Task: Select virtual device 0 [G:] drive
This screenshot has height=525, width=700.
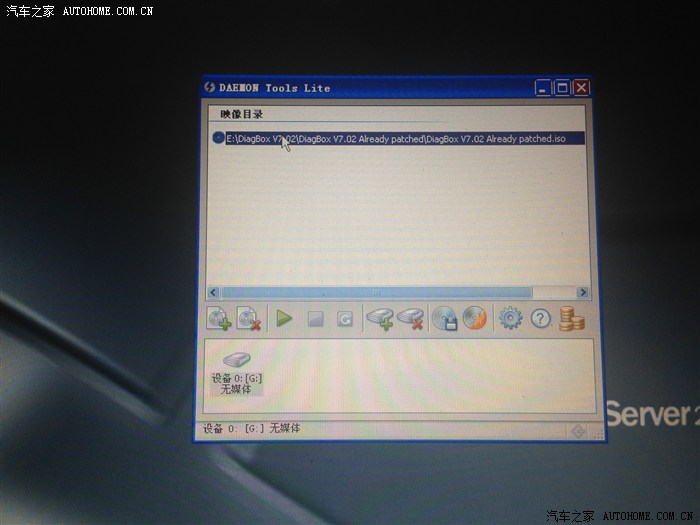Action: pyautogui.click(x=236, y=371)
